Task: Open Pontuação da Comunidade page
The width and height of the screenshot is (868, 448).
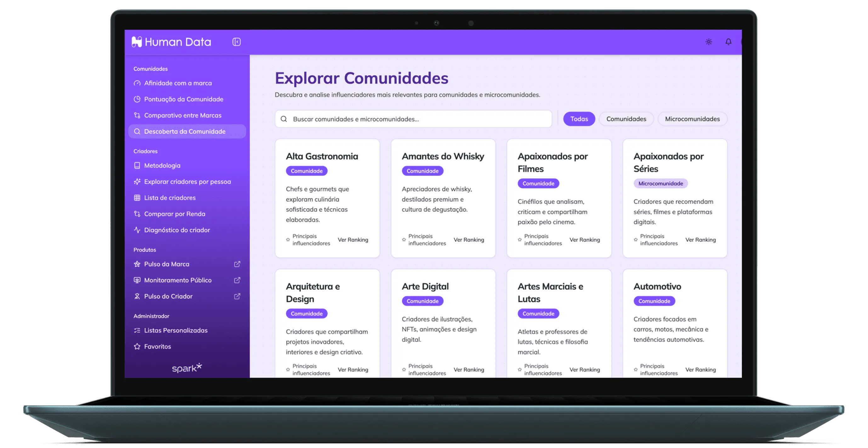Action: click(x=183, y=99)
